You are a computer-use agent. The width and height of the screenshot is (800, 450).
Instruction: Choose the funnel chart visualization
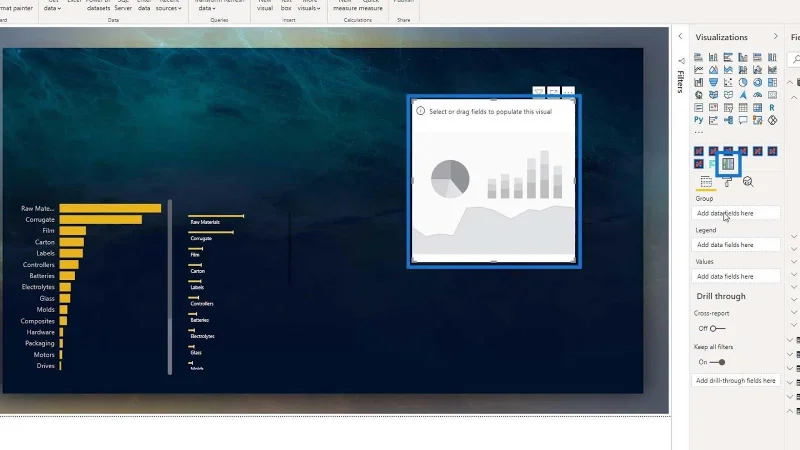click(x=713, y=82)
